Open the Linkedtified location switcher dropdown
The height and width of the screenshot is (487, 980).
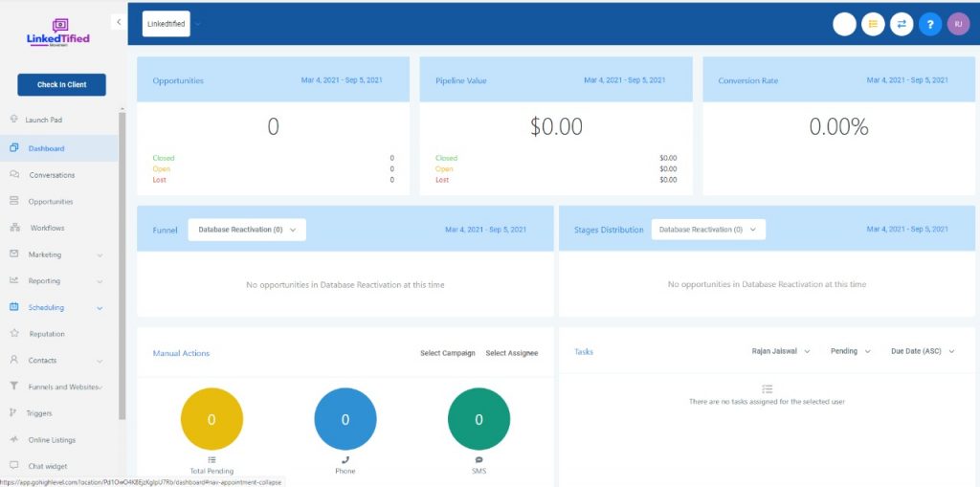coord(167,24)
